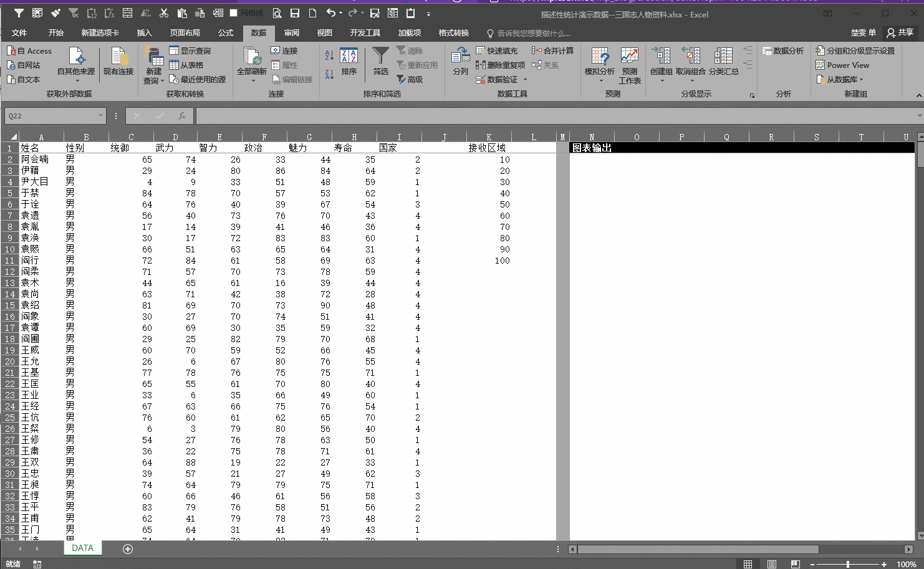Toggle the Filter funnel (筛选) in ribbon

tap(380, 62)
